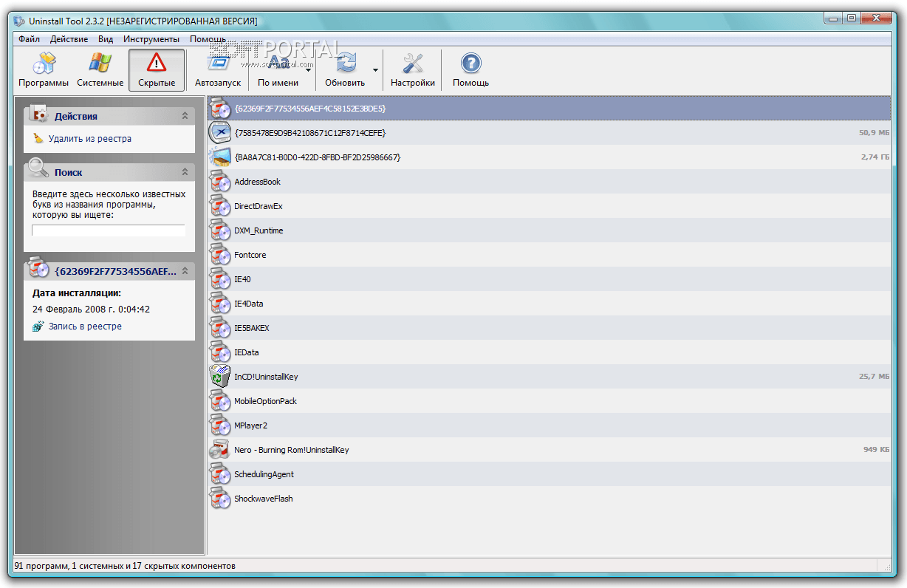This screenshot has width=907, height=588.
Task: Click the status bar components count text
Action: pyautogui.click(x=125, y=566)
